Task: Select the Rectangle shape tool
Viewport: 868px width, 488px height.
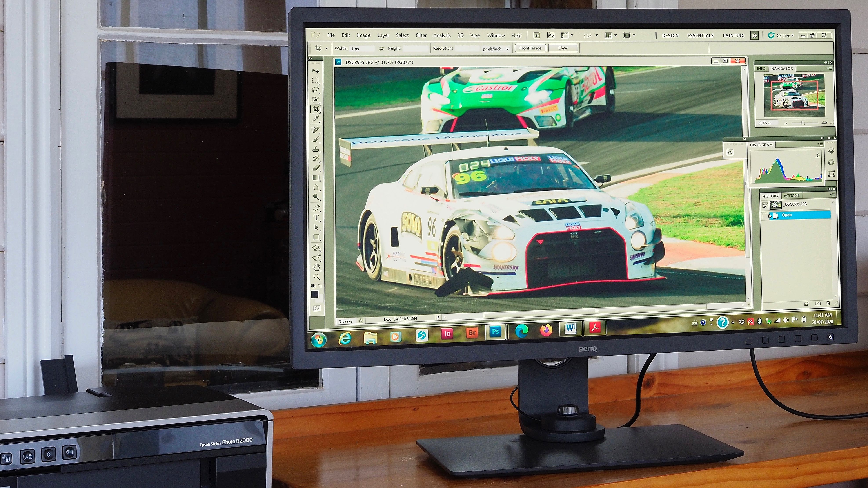Action: tap(316, 237)
